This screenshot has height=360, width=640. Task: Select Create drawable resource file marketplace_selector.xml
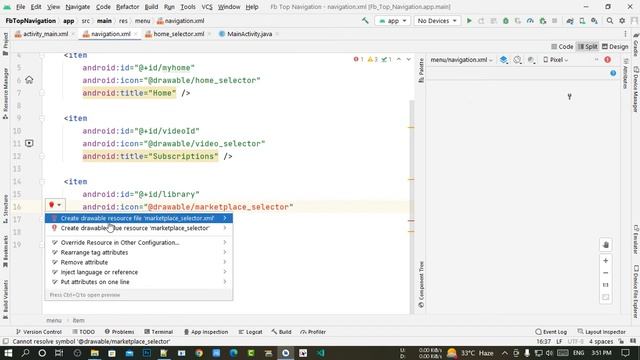[139, 218]
